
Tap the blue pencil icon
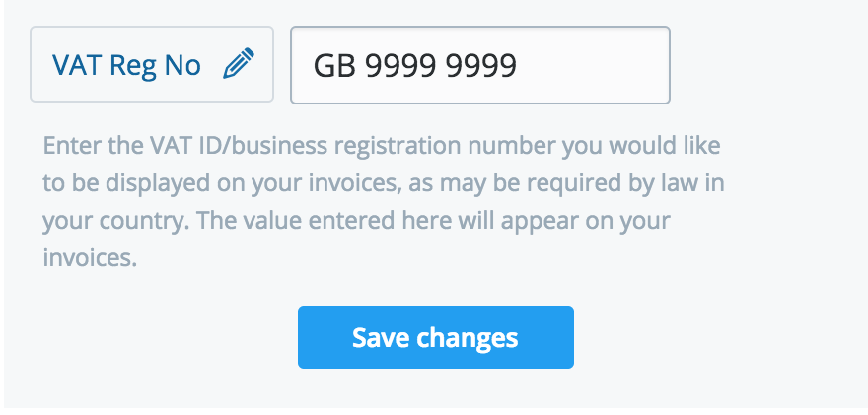[x=239, y=65]
